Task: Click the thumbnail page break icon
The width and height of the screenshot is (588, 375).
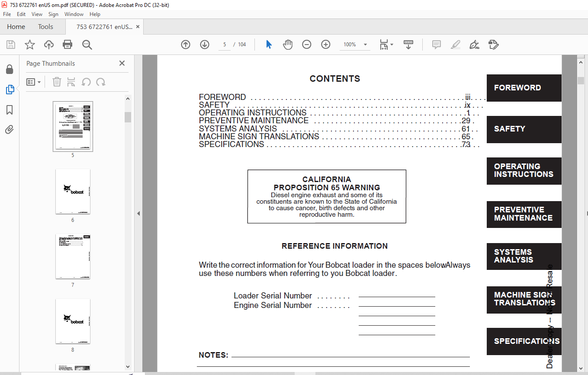Action: pyautogui.click(x=71, y=82)
